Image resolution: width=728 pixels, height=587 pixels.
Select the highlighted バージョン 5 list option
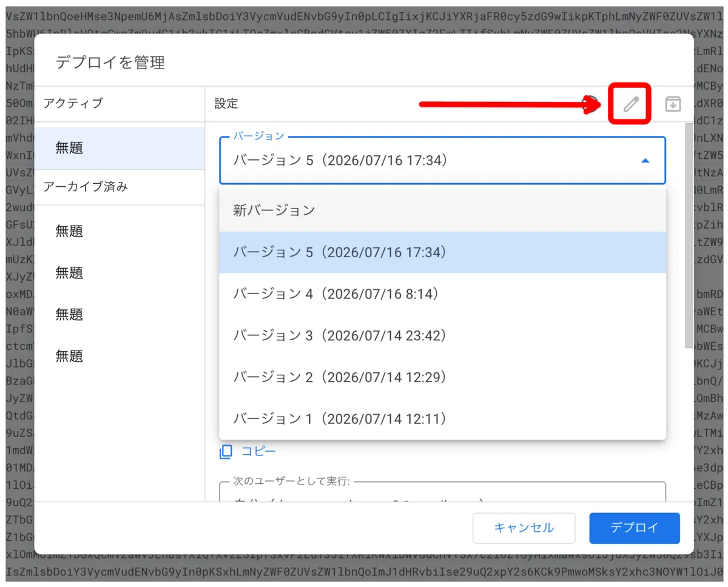(x=442, y=252)
